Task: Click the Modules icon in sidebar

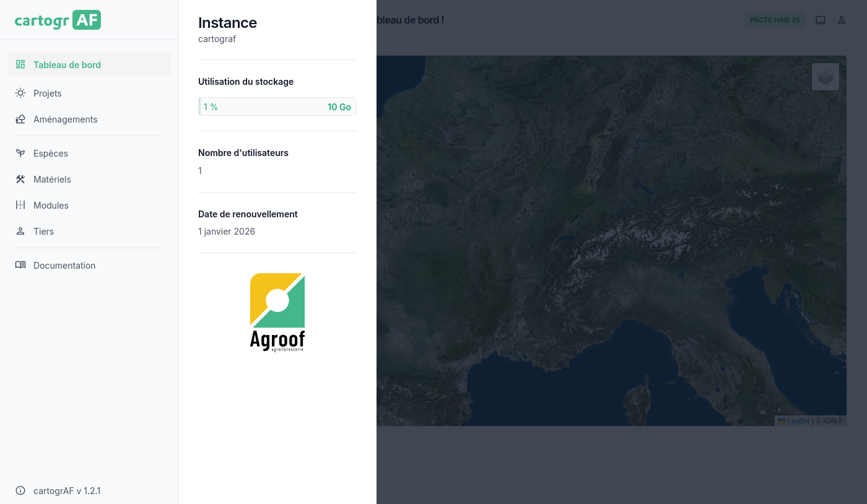Action: (x=20, y=205)
